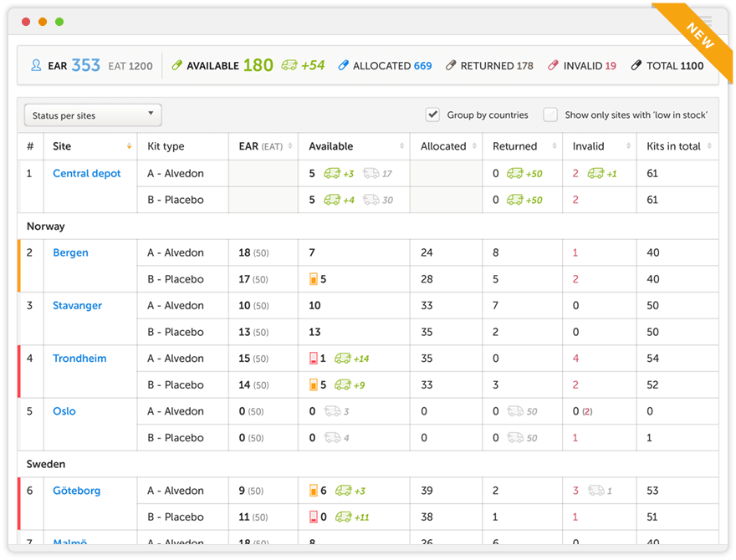Image resolution: width=736 pixels, height=560 pixels.
Task: Enable Show only sites with low in stock
Action: (x=550, y=115)
